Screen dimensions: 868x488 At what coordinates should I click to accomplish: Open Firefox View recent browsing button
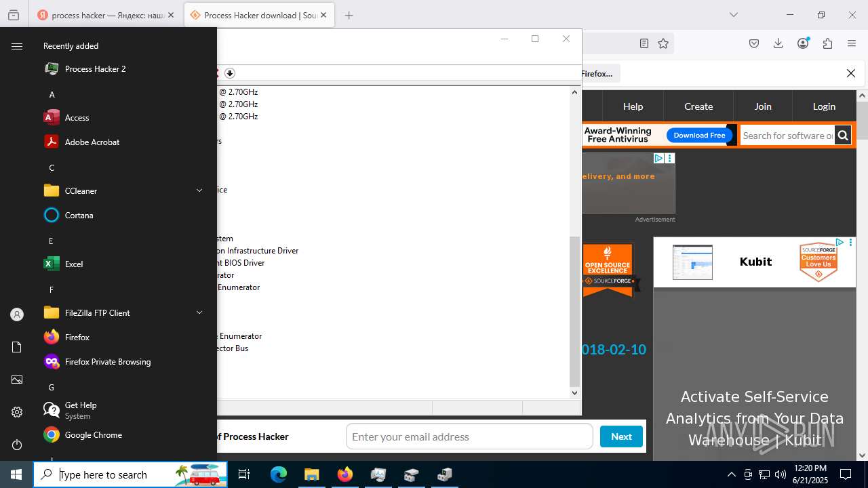(14, 15)
